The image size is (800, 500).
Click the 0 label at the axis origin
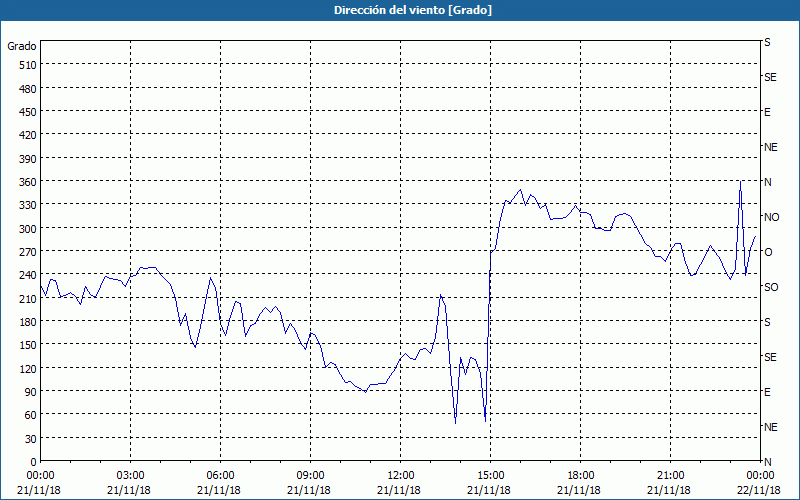pos(34,462)
